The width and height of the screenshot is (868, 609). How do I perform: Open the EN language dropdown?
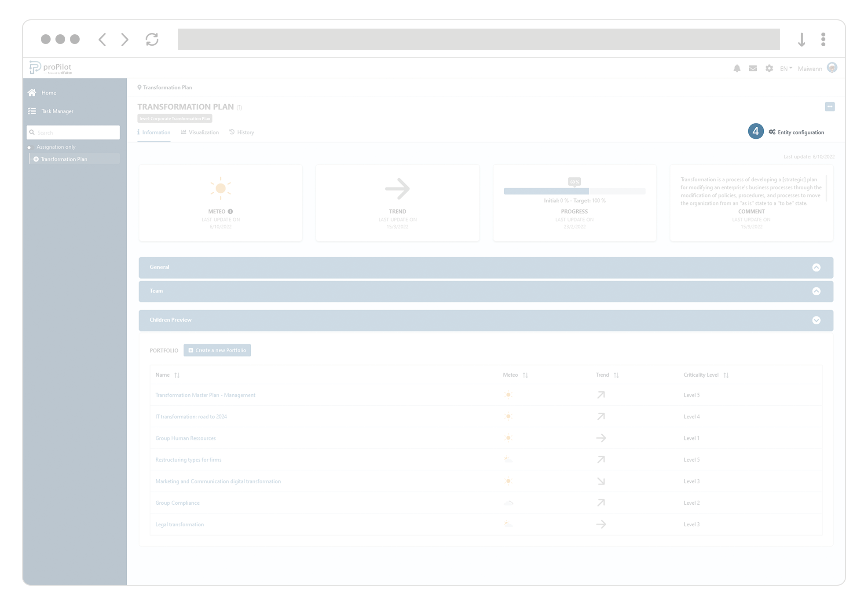point(786,69)
